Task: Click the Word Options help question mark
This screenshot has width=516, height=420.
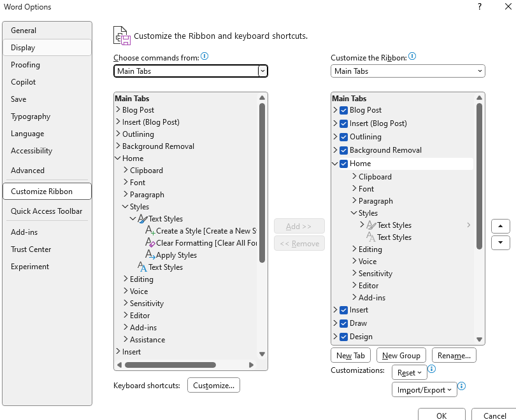Action: 480,6
